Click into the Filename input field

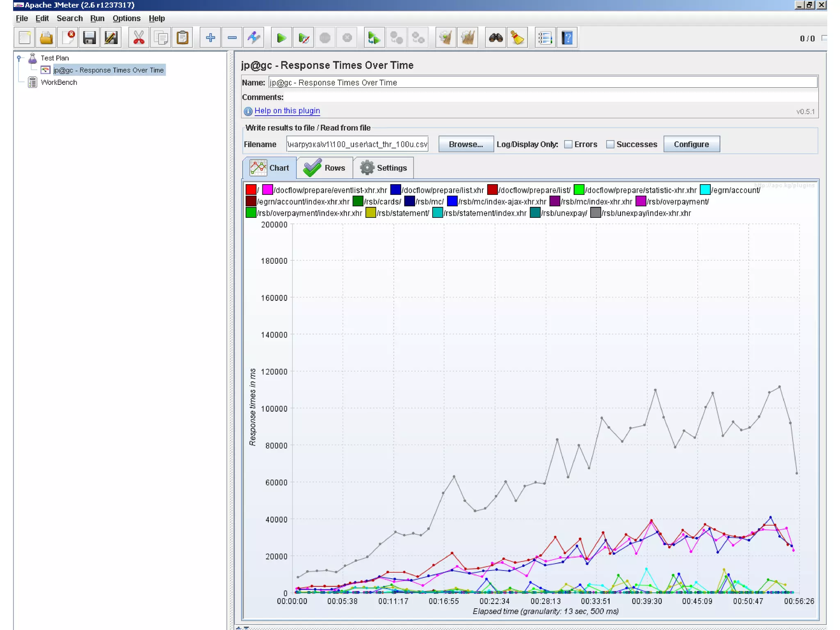point(357,144)
